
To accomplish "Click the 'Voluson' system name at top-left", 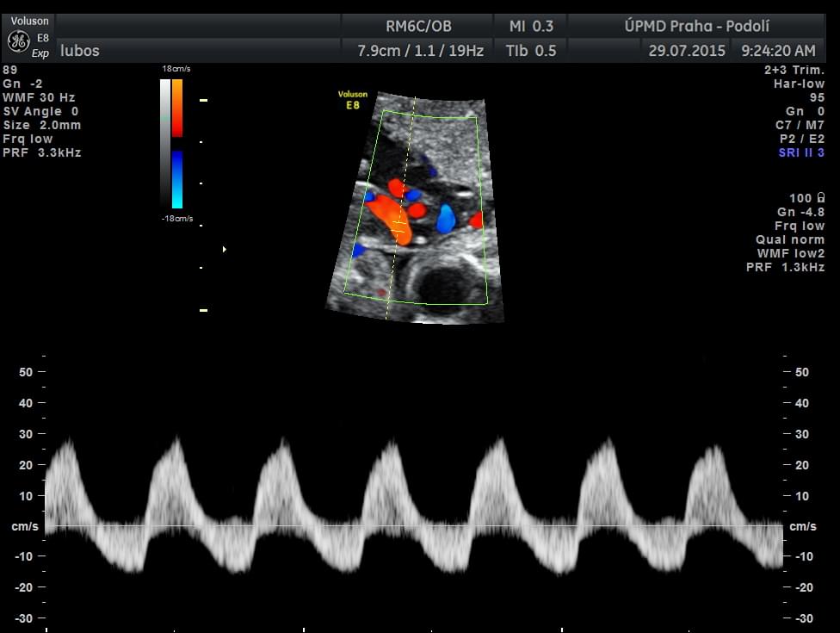I will [x=29, y=21].
